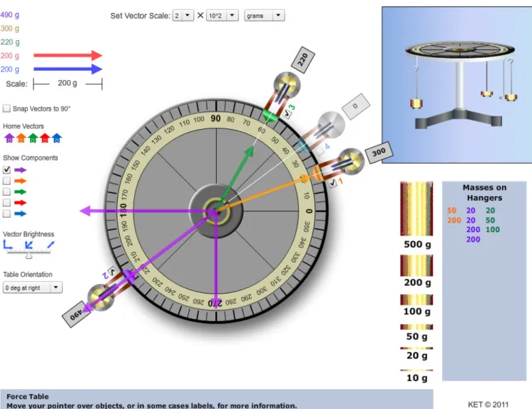Click the purple components arrow icon
The width and height of the screenshot is (532, 409).
coord(21,170)
